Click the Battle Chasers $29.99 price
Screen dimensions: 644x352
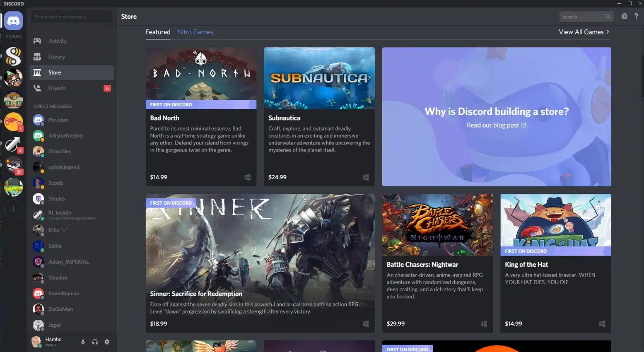tap(396, 324)
